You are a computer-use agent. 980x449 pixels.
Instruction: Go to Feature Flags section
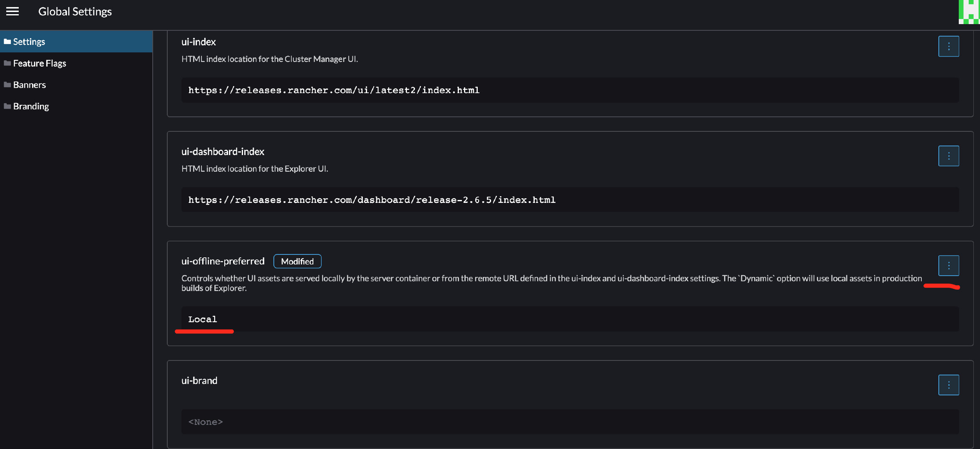pyautogui.click(x=40, y=63)
